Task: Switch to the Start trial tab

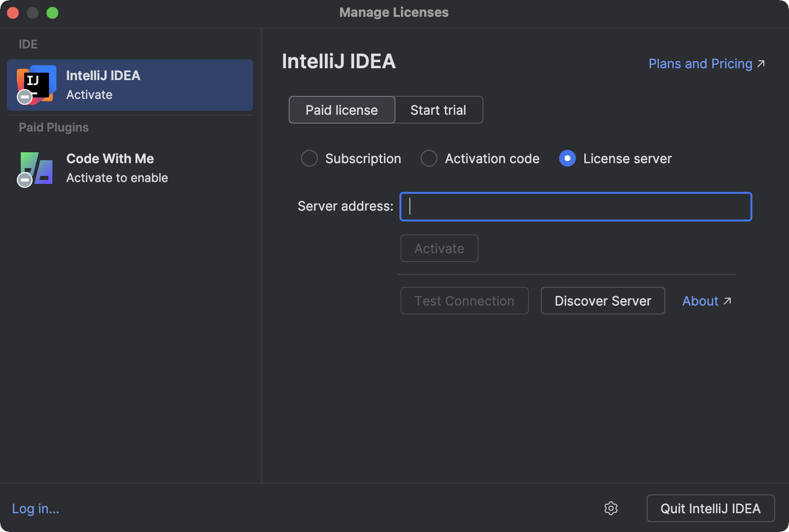Action: pos(438,110)
